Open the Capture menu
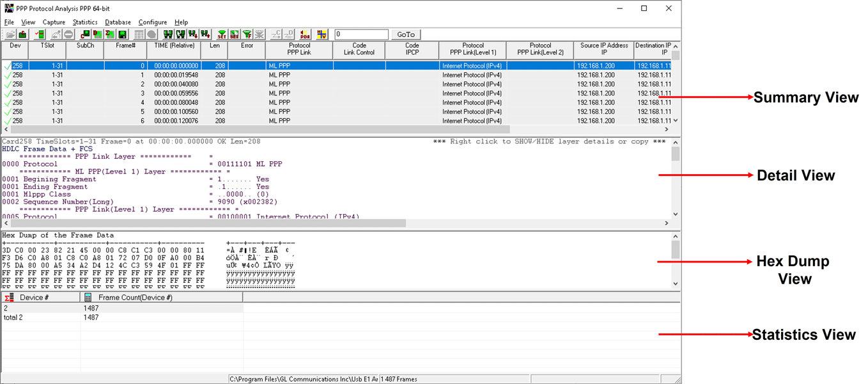868x384 pixels. 54,22
